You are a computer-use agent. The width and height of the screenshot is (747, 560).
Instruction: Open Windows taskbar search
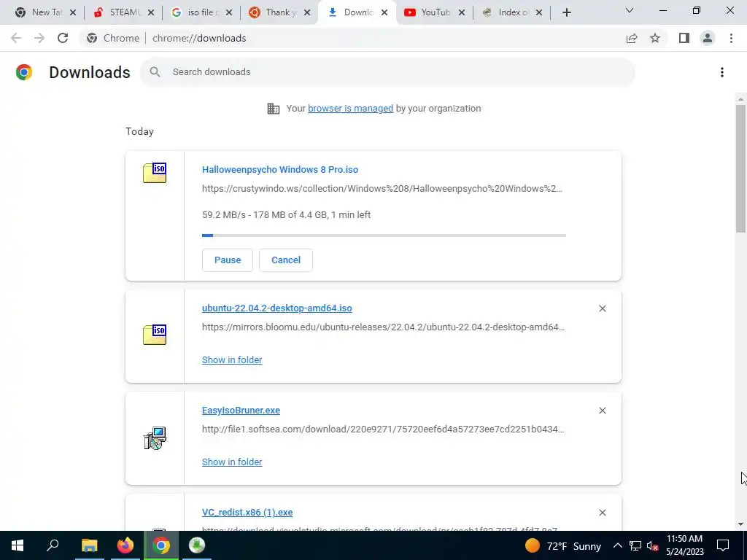[x=53, y=545]
